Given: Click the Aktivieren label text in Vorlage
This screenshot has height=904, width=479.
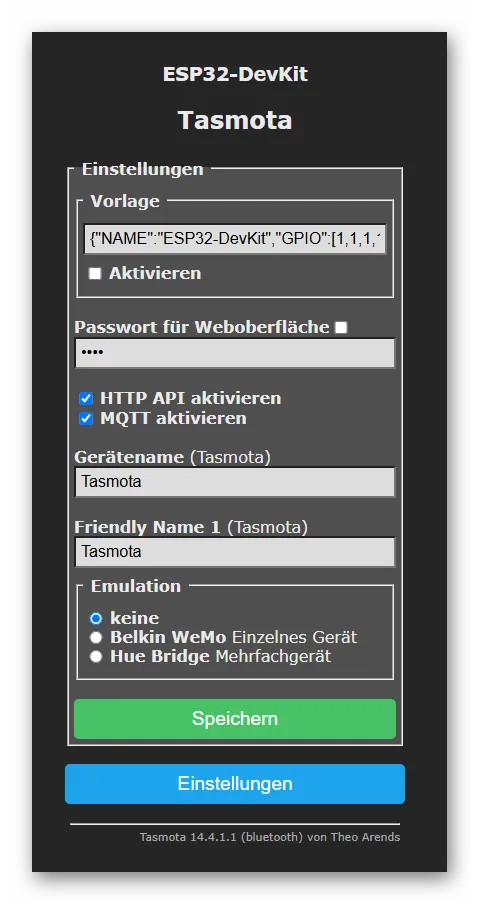Looking at the screenshot, I should click(x=155, y=273).
